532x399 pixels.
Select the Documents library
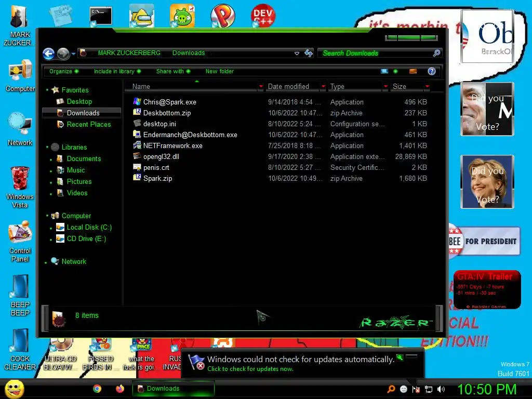[84, 159]
